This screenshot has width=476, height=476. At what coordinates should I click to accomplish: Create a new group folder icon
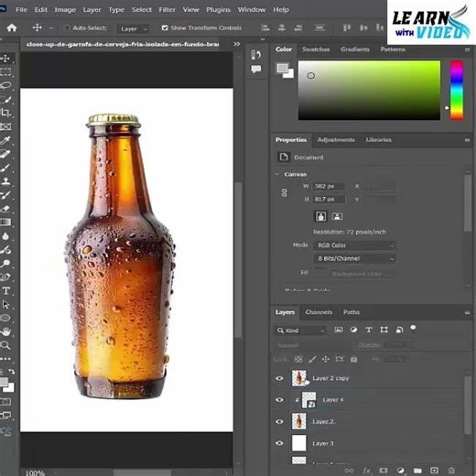click(x=417, y=471)
